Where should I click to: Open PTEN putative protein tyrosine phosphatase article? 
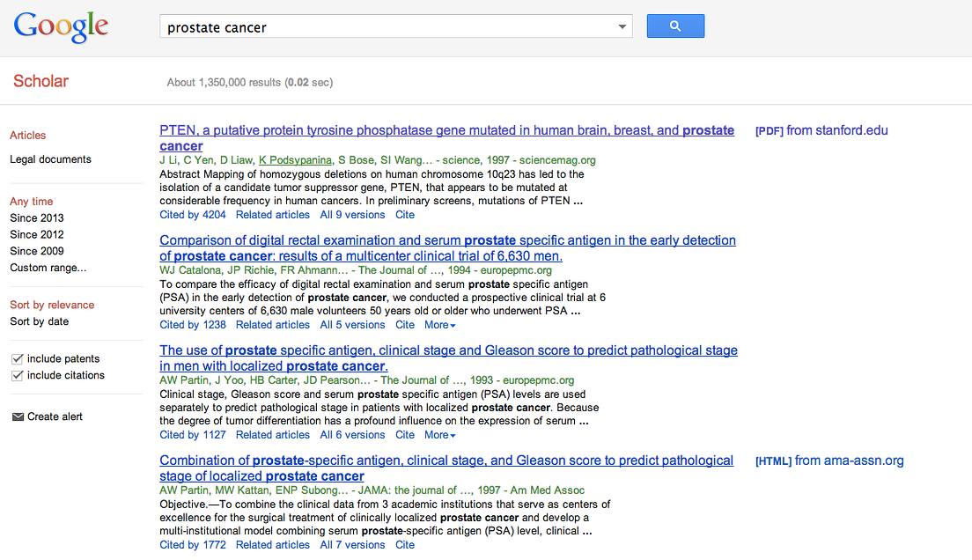(446, 138)
